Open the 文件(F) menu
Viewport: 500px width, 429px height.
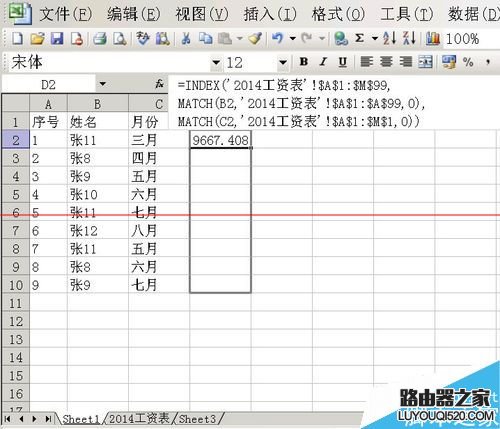point(65,14)
